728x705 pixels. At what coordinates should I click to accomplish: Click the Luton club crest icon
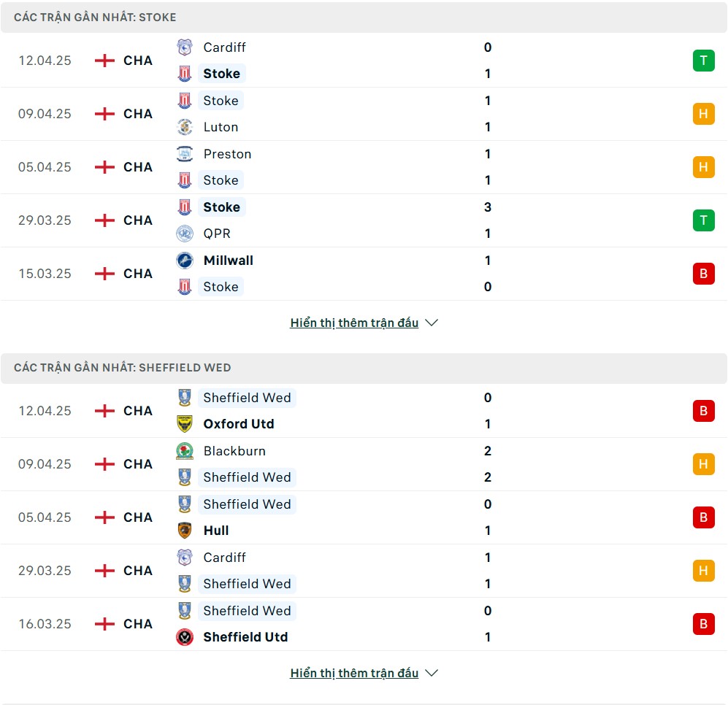click(185, 127)
